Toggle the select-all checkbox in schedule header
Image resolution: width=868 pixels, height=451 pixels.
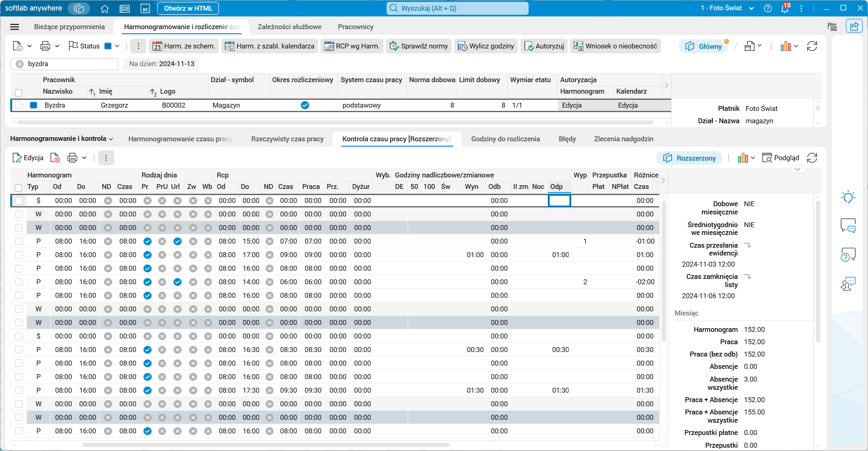coord(18,188)
